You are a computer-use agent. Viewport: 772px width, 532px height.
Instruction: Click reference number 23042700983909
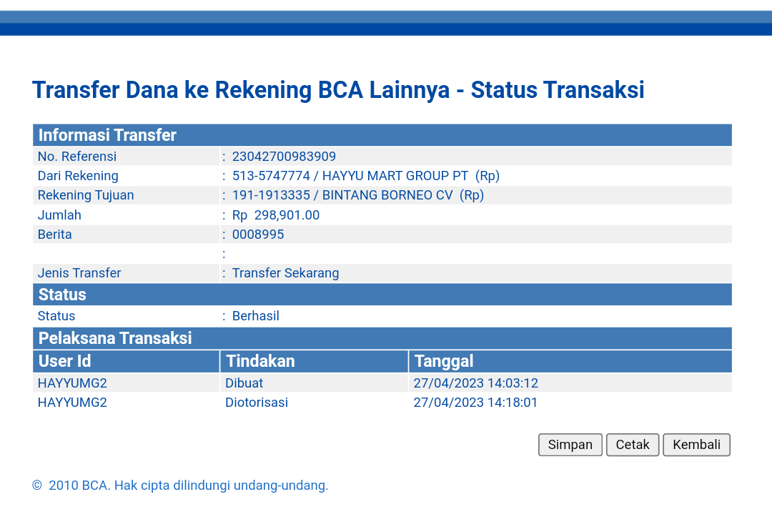coord(284,157)
